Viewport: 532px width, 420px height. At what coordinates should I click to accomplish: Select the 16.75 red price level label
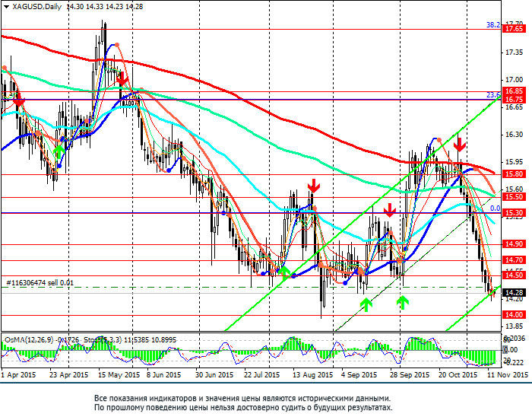point(515,99)
